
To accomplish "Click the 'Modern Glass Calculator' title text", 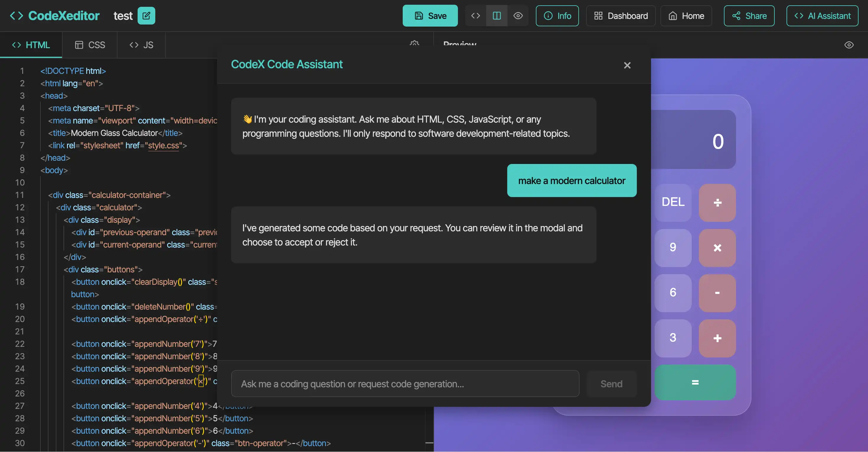I will click(114, 133).
